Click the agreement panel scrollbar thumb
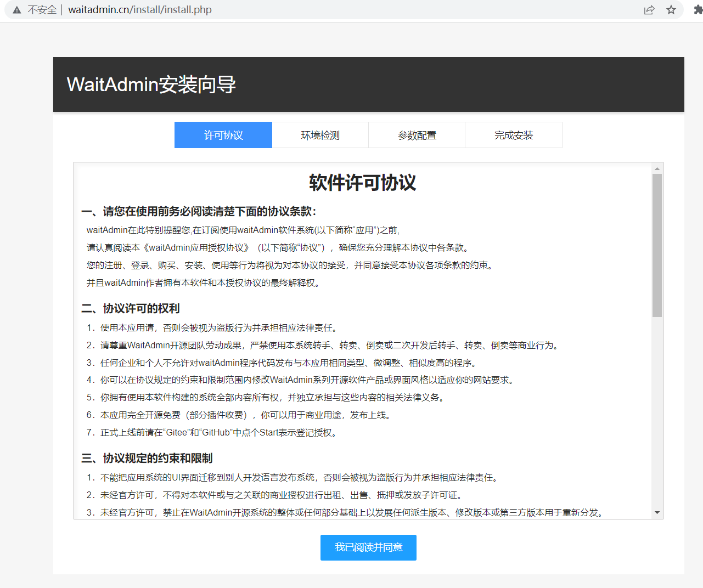Screen dimensions: 703x588 click(x=657, y=246)
